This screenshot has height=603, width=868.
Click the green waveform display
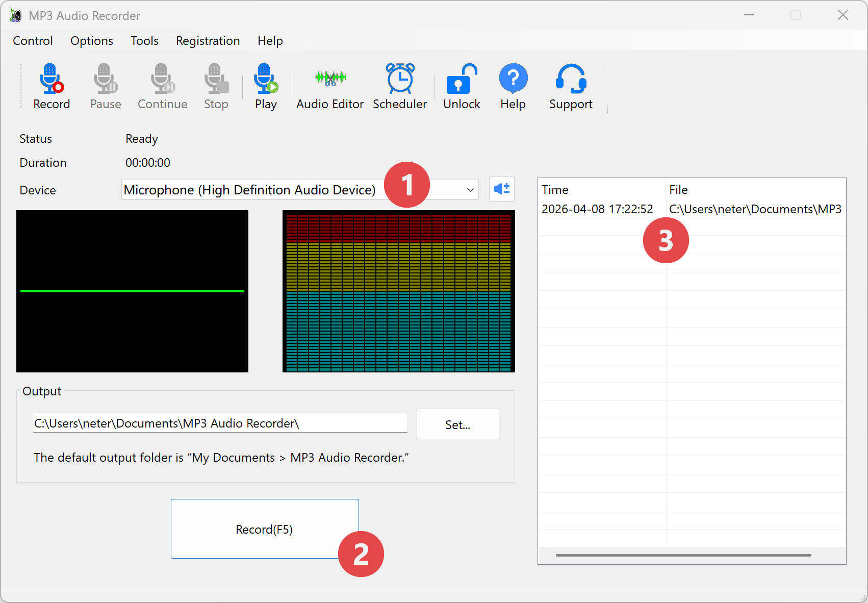point(132,291)
